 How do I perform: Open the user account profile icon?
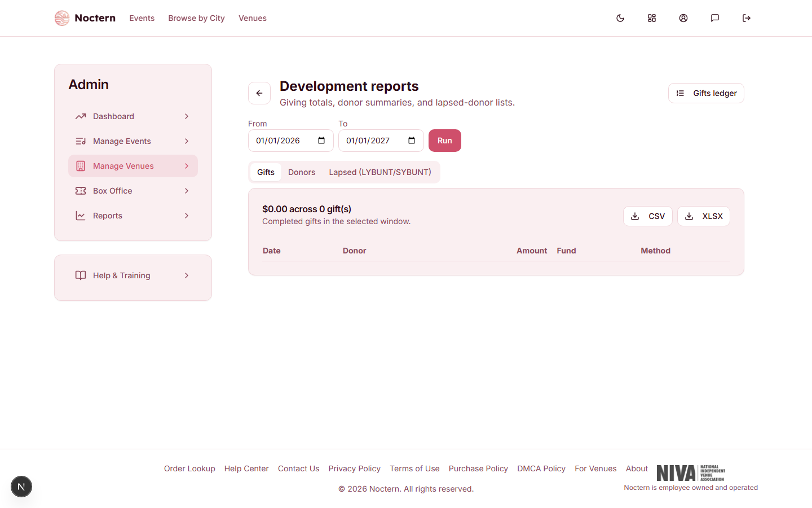click(x=683, y=18)
